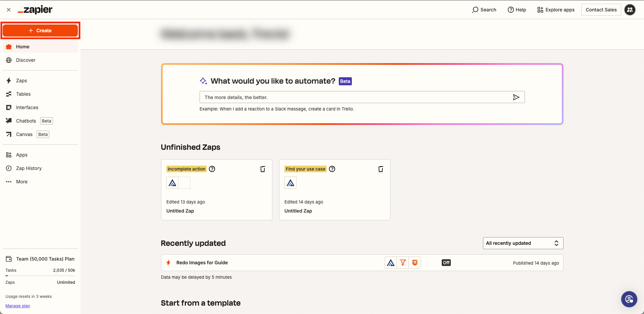Open the user profile avatar menu

[630, 10]
